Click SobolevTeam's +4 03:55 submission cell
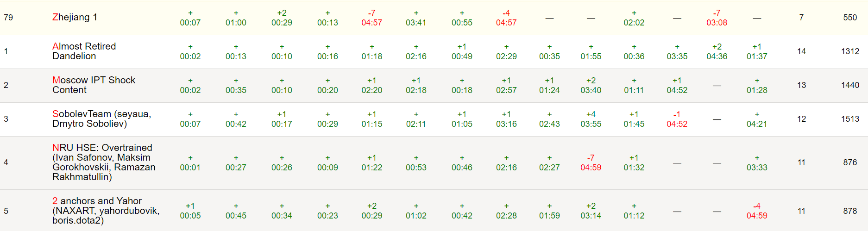The height and width of the screenshot is (231, 868). pyautogui.click(x=591, y=119)
